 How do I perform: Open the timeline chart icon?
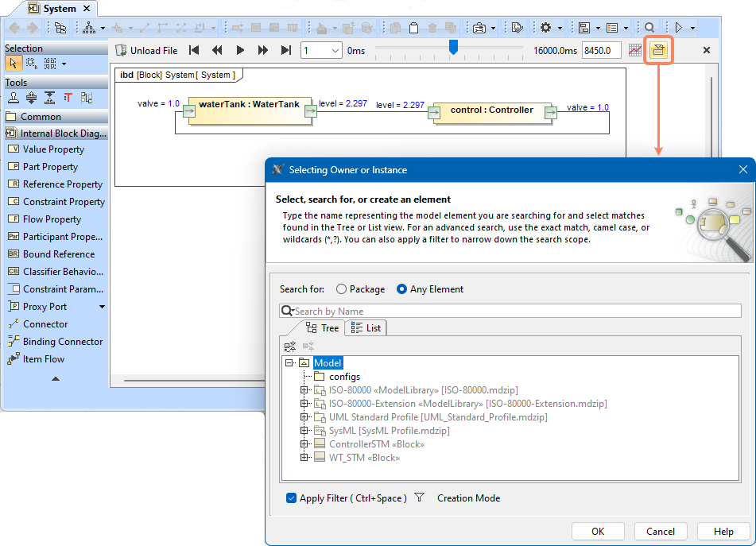[x=635, y=50]
